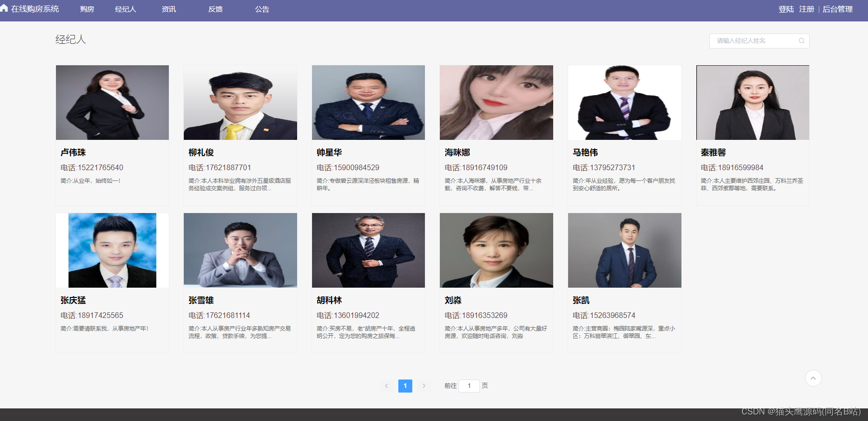
Task: Click the name 张凯
Action: [x=581, y=300]
